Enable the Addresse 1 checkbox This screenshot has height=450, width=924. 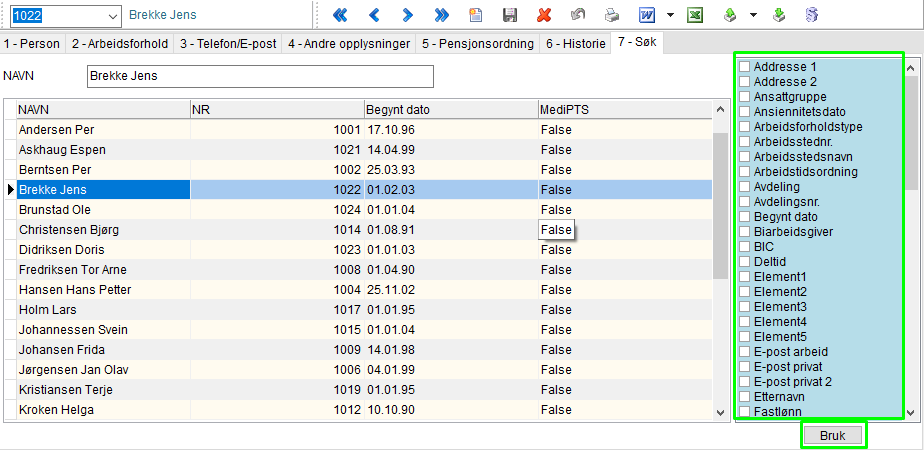[x=744, y=67]
